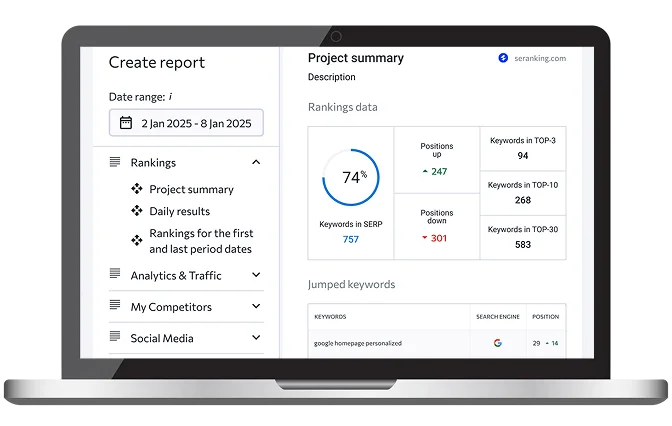Click the position 29 cell
672x426 pixels.
536,343
